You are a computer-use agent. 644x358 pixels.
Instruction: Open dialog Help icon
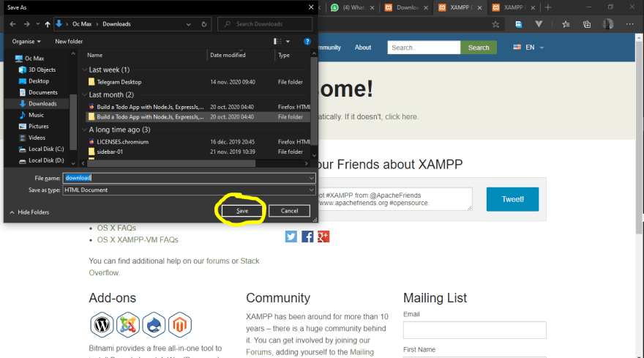tap(307, 42)
